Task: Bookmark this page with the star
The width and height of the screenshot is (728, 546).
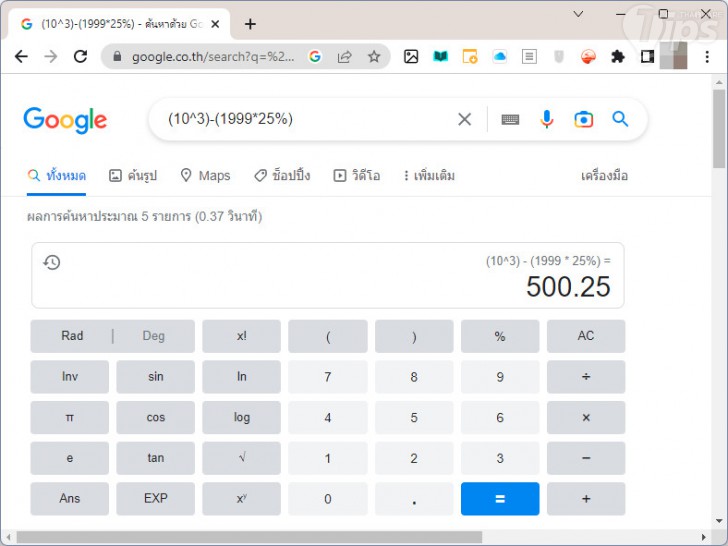Action: [374, 57]
